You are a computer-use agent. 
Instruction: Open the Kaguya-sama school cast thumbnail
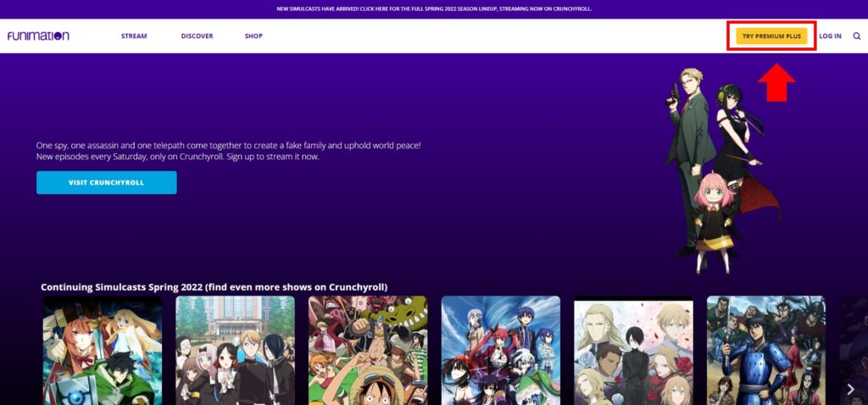(x=235, y=350)
